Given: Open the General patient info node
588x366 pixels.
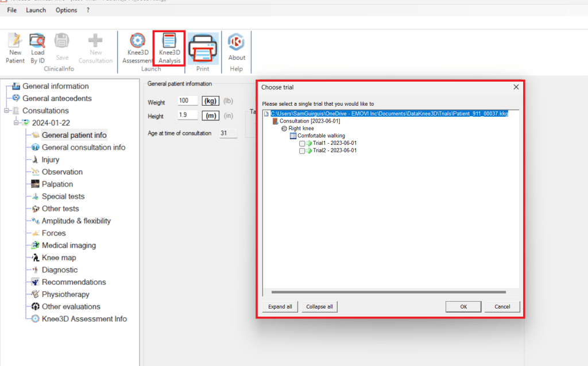Looking at the screenshot, I should [74, 135].
